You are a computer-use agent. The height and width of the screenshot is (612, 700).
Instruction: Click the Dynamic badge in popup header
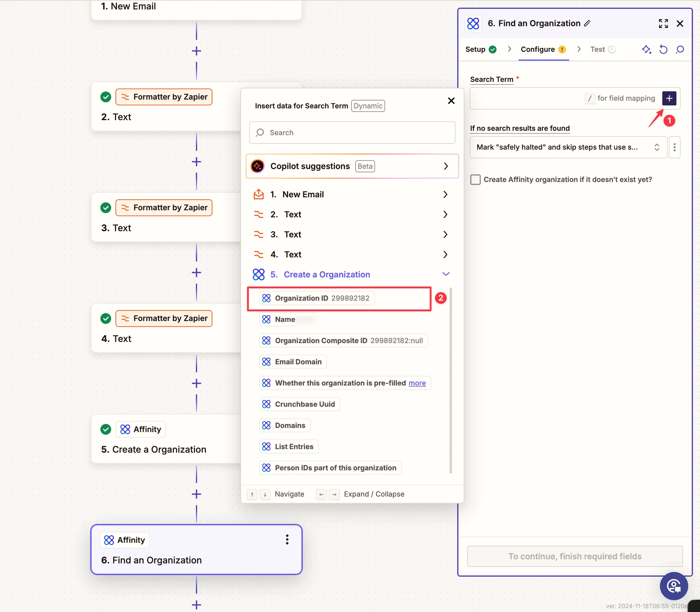click(x=368, y=106)
